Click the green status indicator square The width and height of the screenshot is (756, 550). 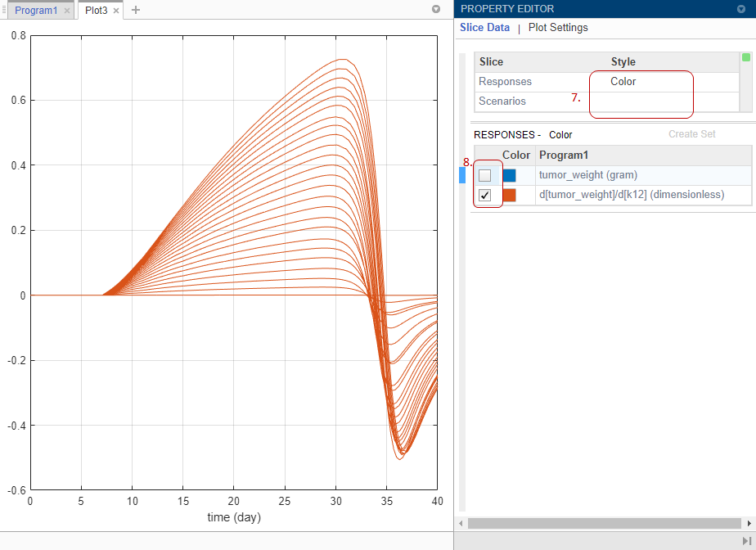pos(746,57)
